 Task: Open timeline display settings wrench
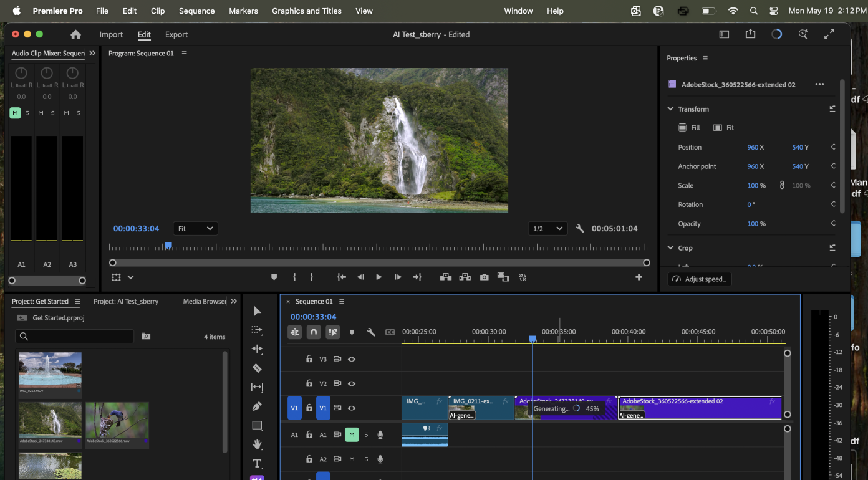[371, 332]
